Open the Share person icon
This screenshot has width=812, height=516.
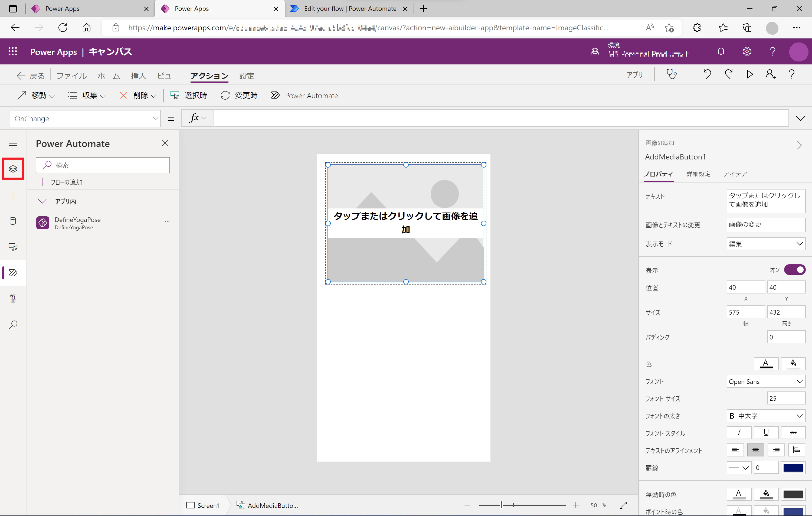(x=771, y=74)
